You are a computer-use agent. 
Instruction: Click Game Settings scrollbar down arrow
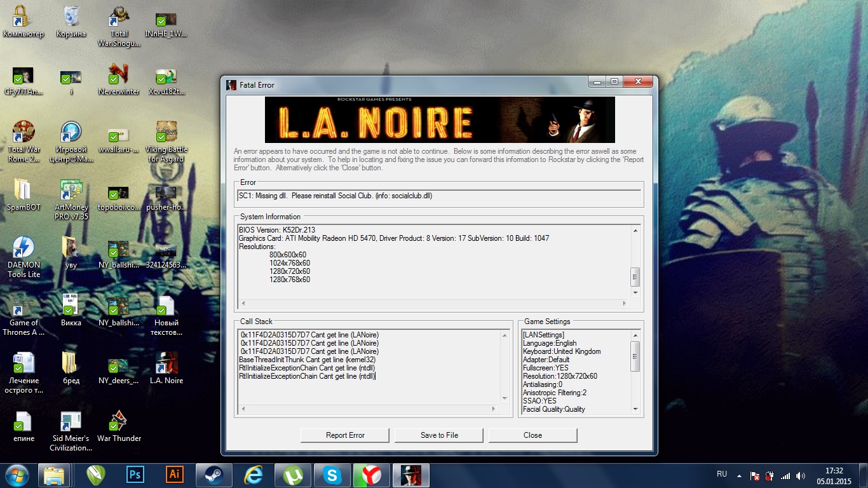pos(635,409)
